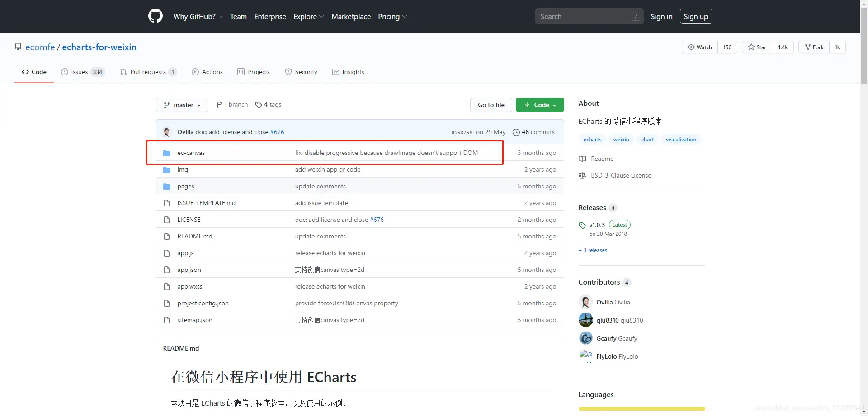The image size is (868, 416).
Task: Open the + 3 releases link
Action: point(593,250)
